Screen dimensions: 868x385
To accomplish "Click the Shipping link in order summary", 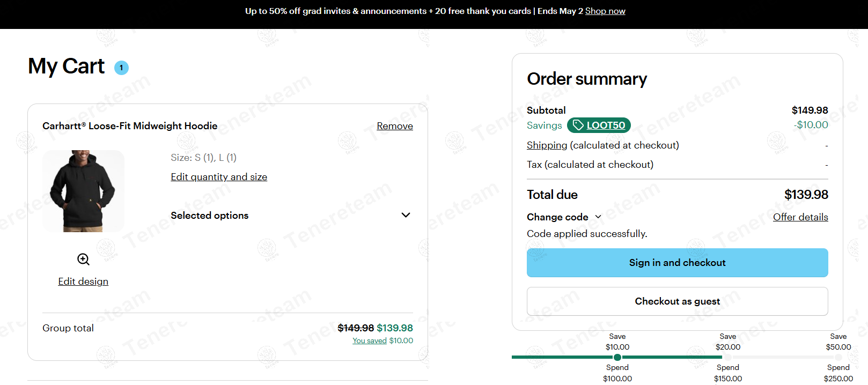I will (547, 145).
